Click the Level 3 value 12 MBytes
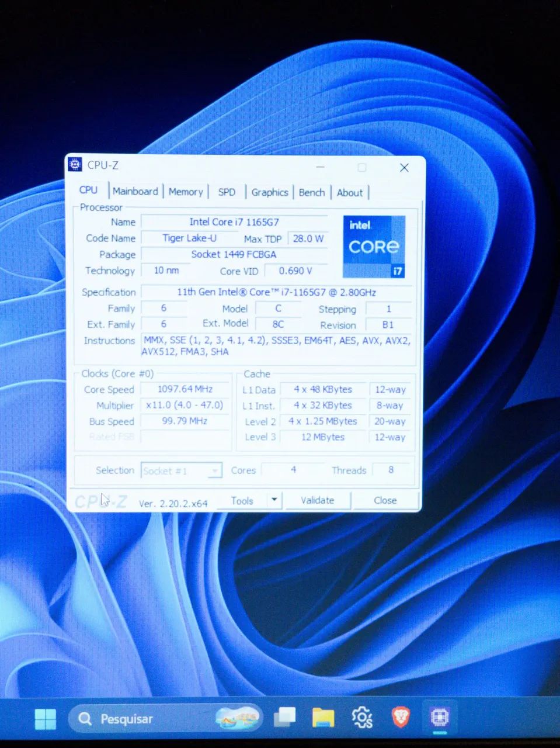 [x=323, y=437]
